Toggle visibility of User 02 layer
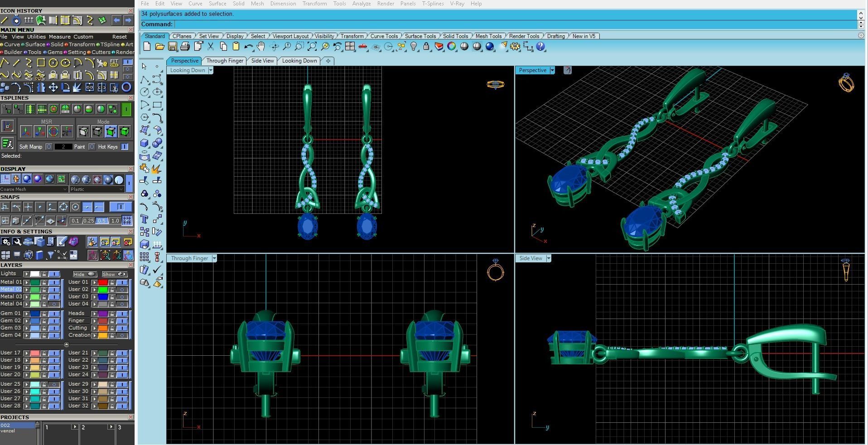This screenshot has height=445, width=868. pos(122,290)
